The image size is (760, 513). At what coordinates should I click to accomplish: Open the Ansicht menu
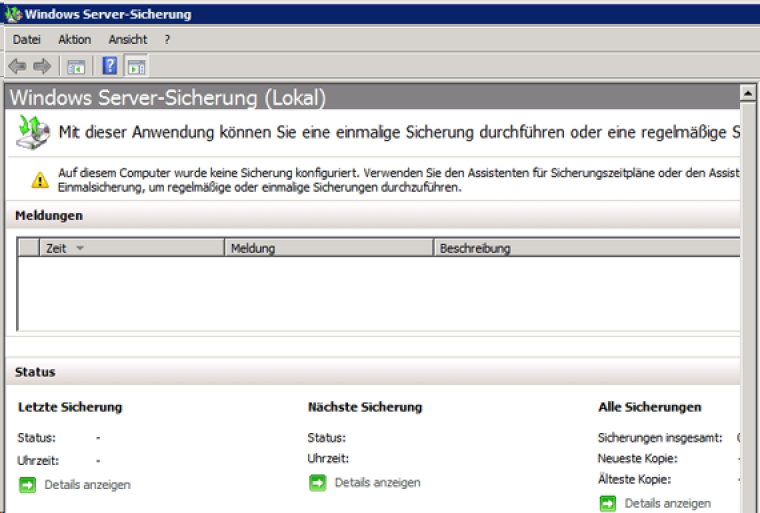pyautogui.click(x=127, y=39)
